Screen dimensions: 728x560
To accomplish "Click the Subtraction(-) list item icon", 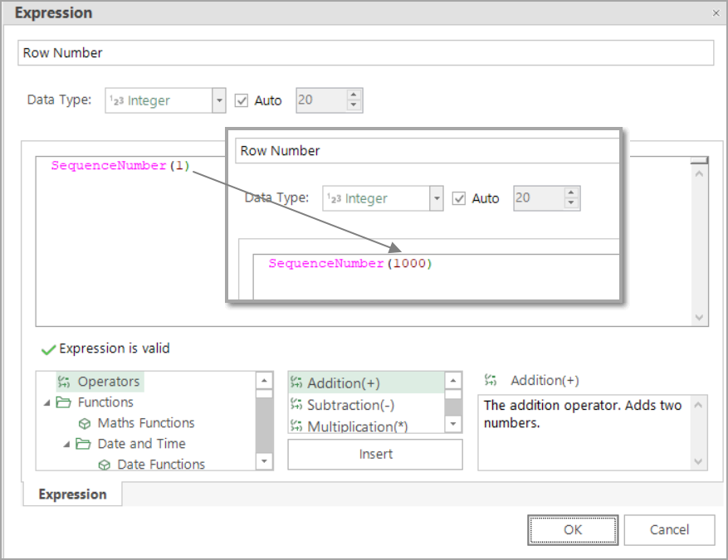I will [x=296, y=404].
